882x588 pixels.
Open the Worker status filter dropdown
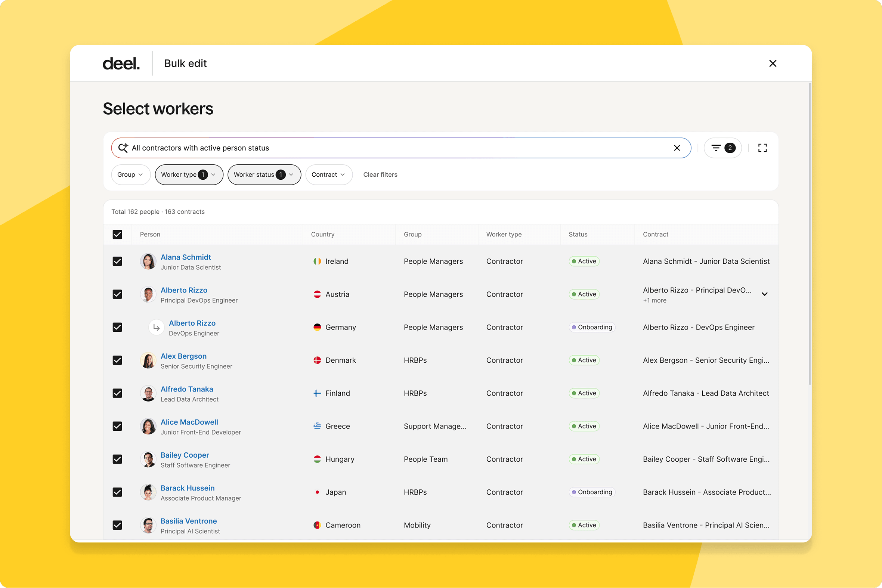tap(264, 175)
